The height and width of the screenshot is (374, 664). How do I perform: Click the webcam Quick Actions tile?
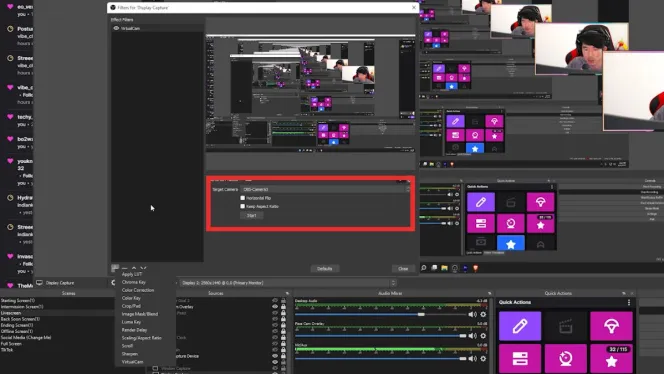click(565, 359)
